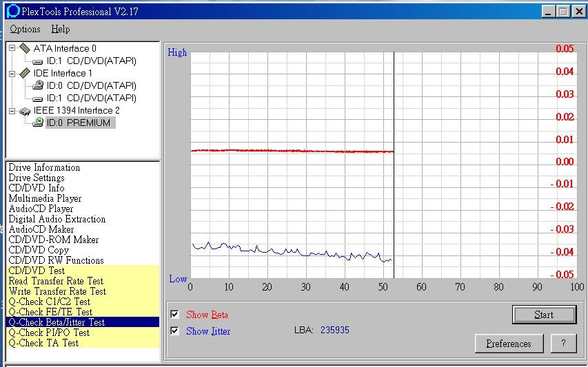Click the red Beta curve in graph

(x=292, y=151)
